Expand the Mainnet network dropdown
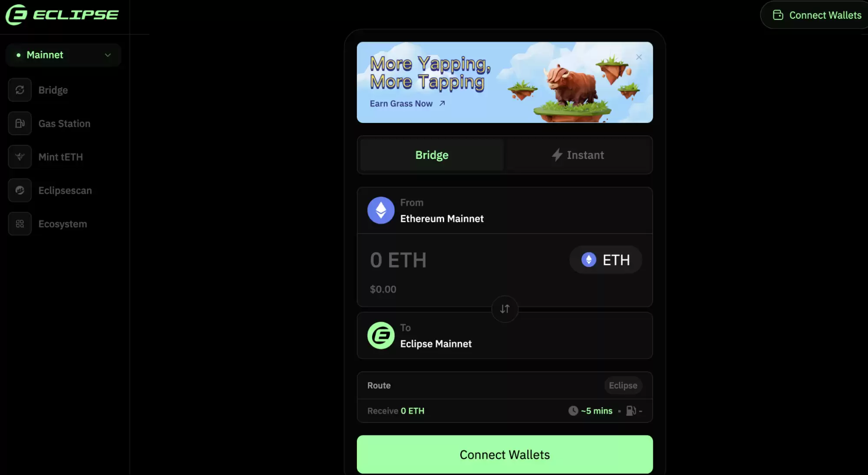This screenshot has width=868, height=475. (x=63, y=55)
